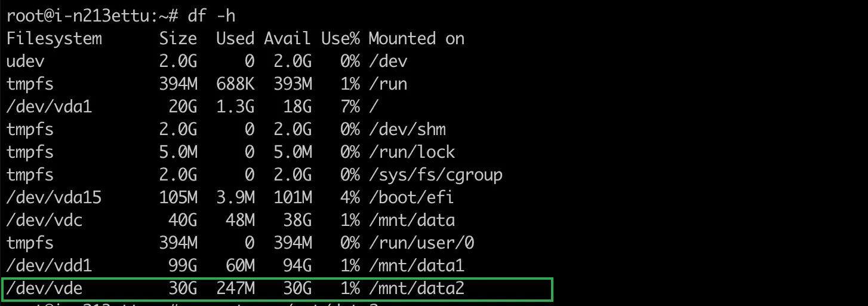The height and width of the screenshot is (306, 868).
Task: Select the '/dev/vda15' filesystem name
Action: [54, 198]
